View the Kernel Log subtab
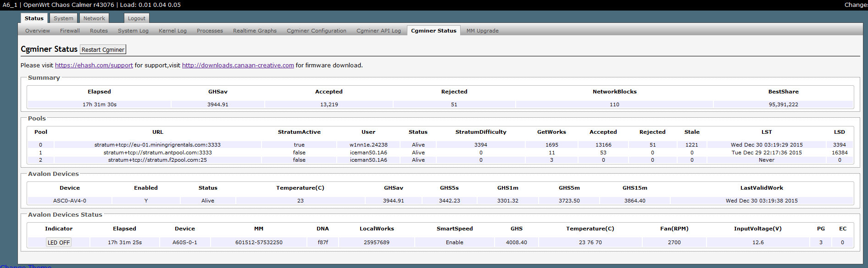The width and height of the screenshot is (868, 268). (x=172, y=31)
